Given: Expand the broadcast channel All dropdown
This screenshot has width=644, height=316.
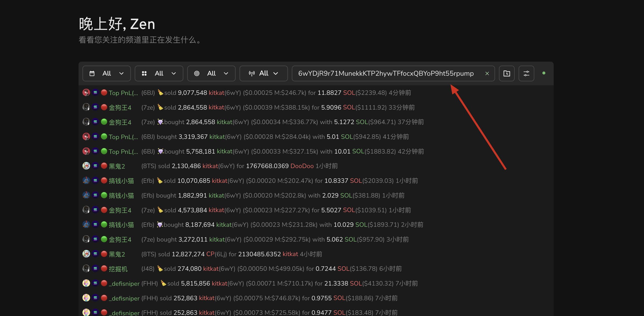Looking at the screenshot, I should (x=263, y=73).
